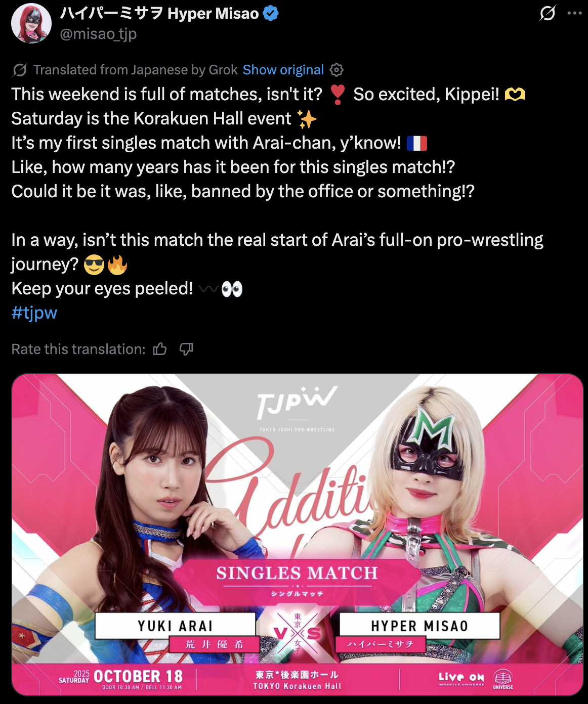Rate translation with thumbs down
Image resolution: width=588 pixels, height=704 pixels.
pyautogui.click(x=186, y=349)
